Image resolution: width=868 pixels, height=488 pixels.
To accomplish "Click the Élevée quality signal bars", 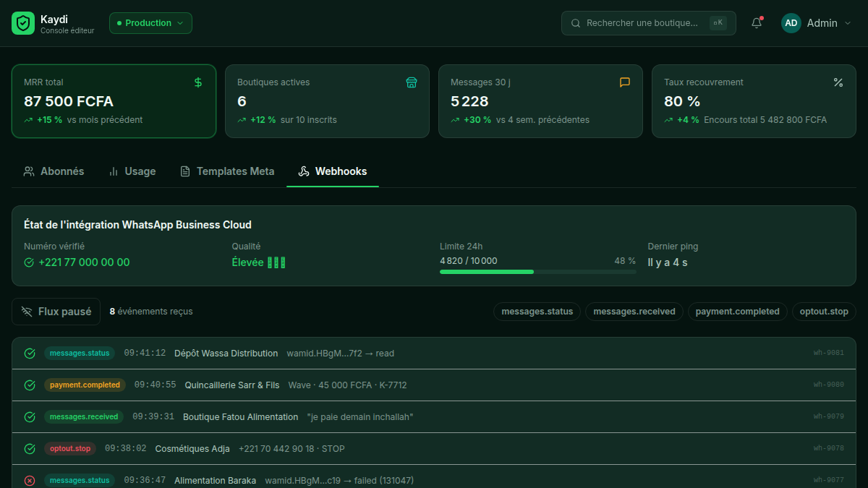I will click(x=276, y=262).
